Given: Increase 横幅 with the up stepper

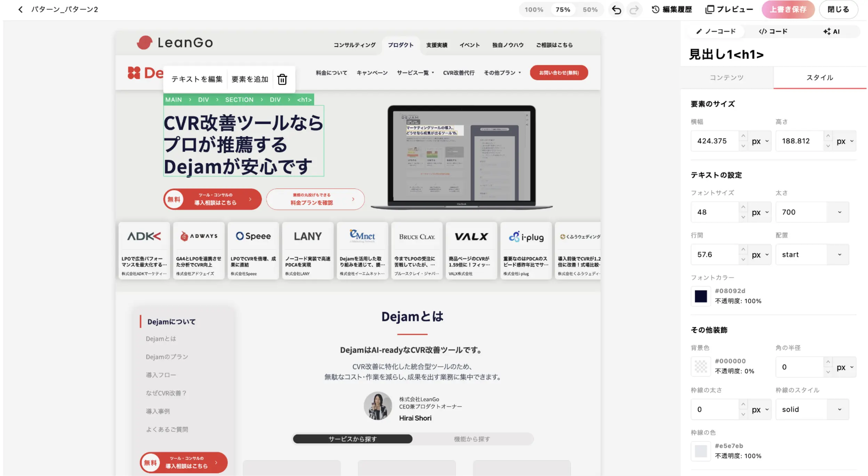Looking at the screenshot, I should [743, 136].
